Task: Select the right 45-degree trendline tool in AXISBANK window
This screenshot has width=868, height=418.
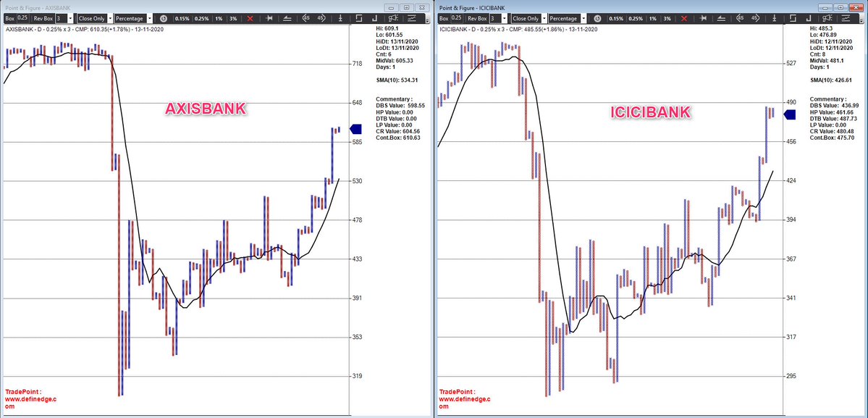Action: 321,18
